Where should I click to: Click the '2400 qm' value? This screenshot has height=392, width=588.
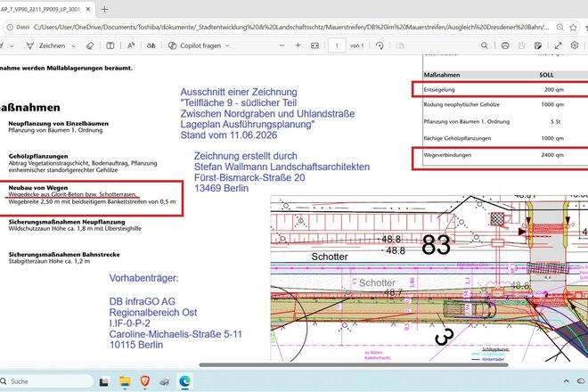coord(552,155)
